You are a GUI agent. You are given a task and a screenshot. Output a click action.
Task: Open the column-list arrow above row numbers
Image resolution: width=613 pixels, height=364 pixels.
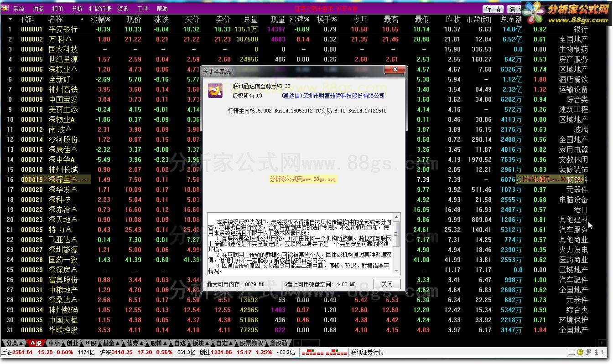coord(10,19)
